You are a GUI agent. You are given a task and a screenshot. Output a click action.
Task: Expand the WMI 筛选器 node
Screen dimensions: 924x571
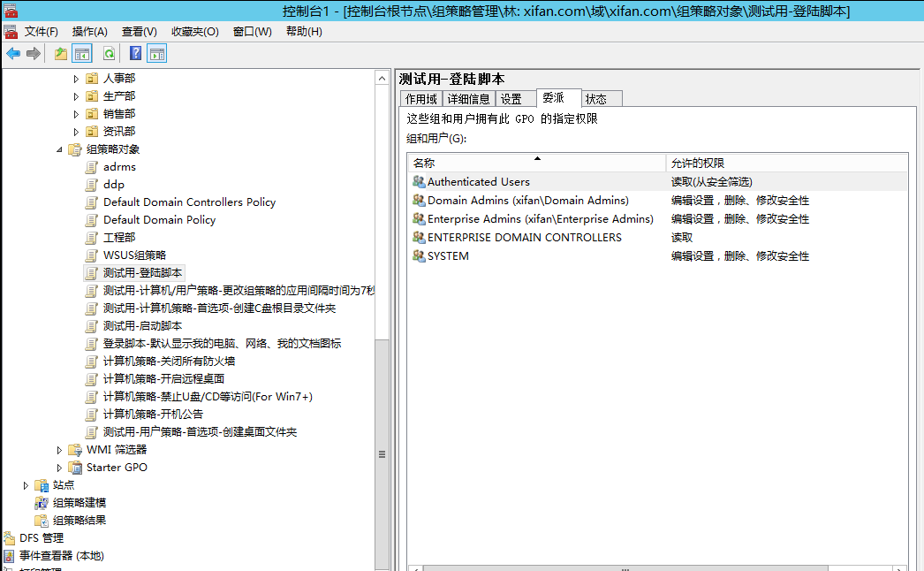tap(59, 450)
